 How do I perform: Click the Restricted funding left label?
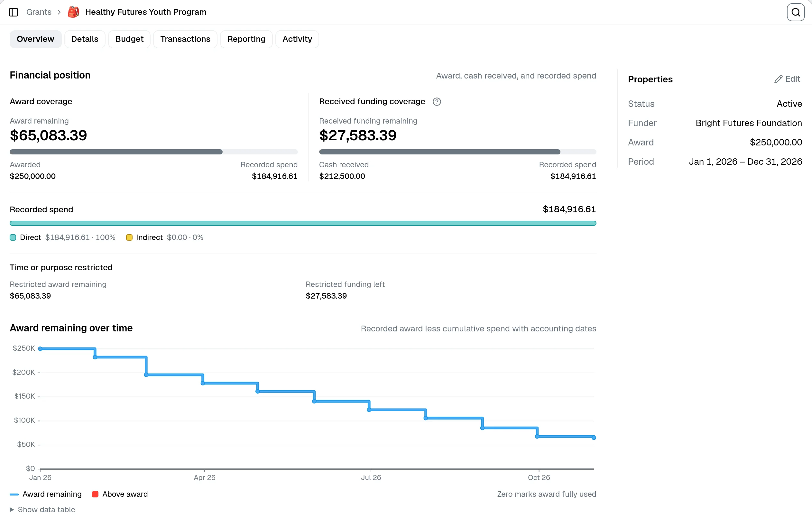pos(345,284)
